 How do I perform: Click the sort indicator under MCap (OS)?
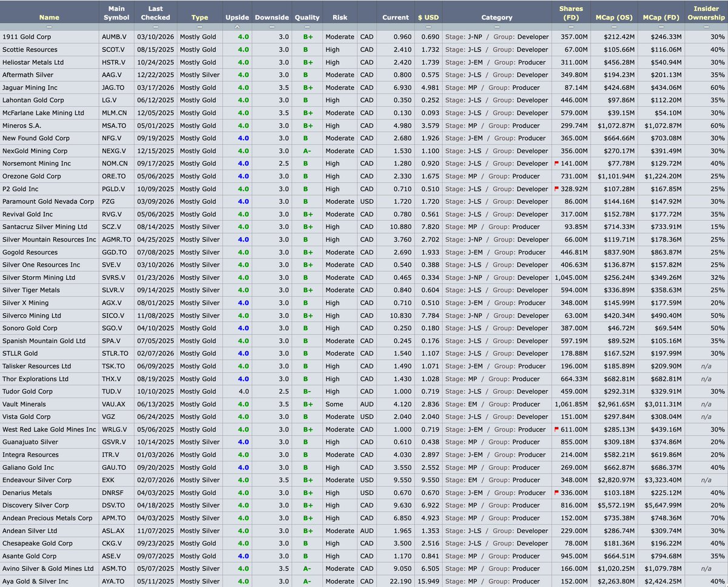(613, 27)
